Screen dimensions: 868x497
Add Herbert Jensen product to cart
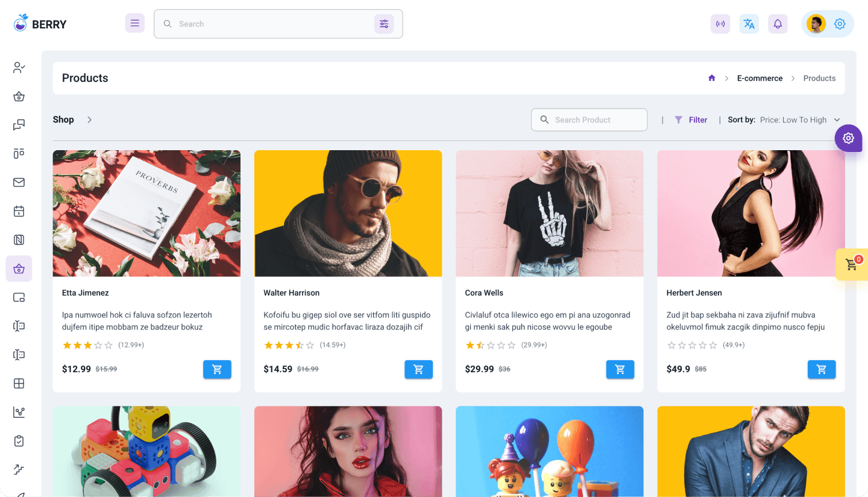click(x=821, y=369)
